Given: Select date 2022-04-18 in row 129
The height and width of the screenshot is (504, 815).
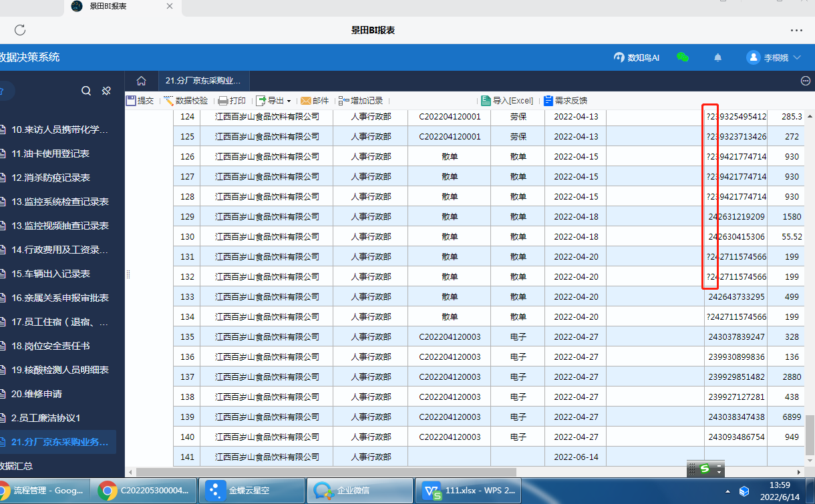Looking at the screenshot, I should coord(576,216).
